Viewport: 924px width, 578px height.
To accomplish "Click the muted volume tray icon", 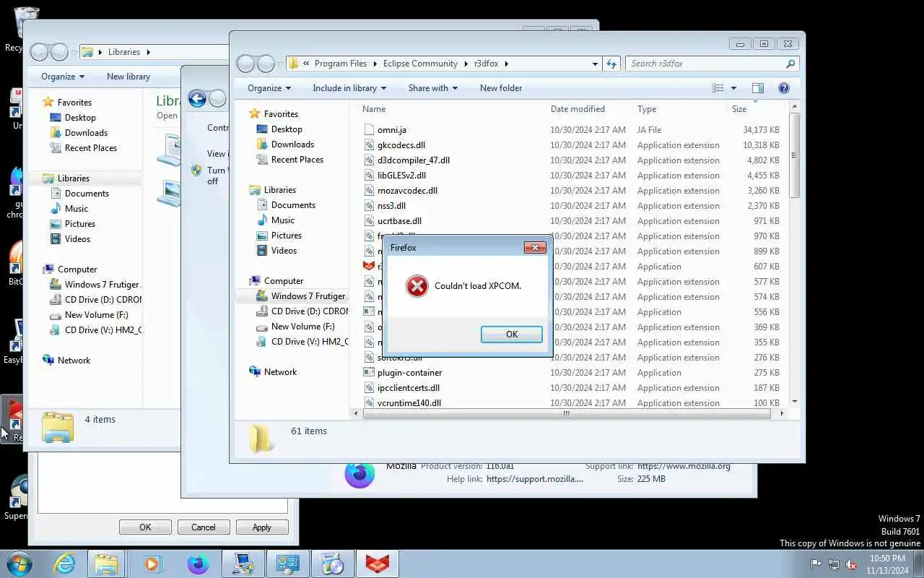I will coord(851,564).
